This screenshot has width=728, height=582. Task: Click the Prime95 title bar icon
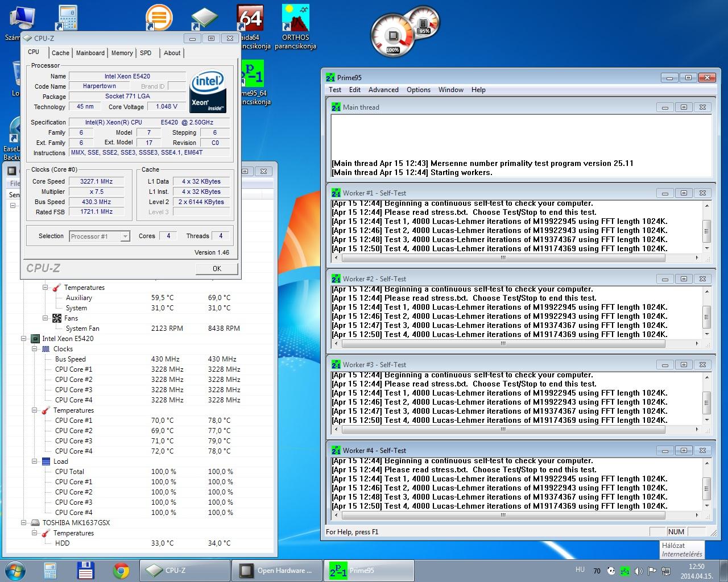[x=330, y=78]
